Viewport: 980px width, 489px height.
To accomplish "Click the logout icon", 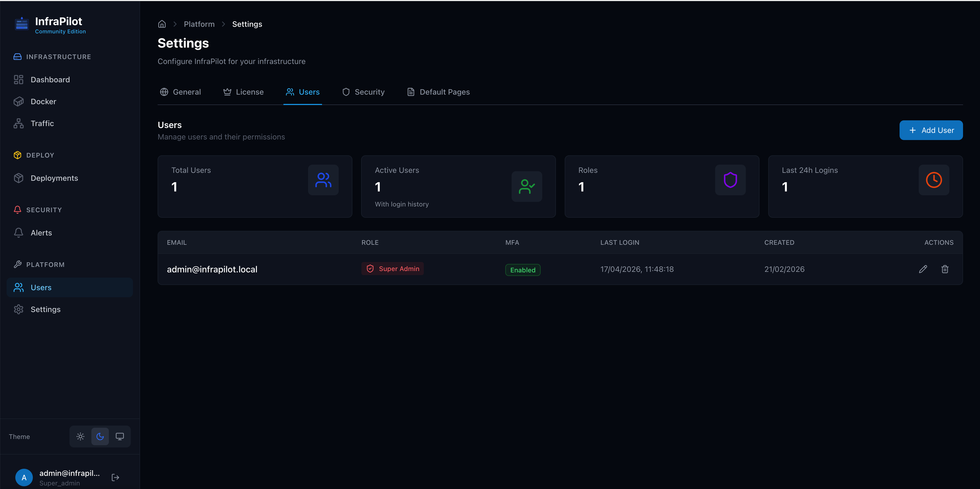I will pos(116,478).
